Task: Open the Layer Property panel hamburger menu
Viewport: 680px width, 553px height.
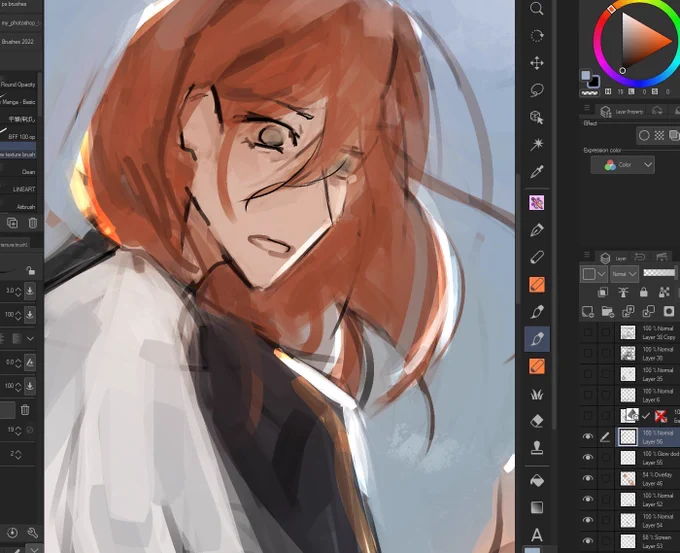Action: [586, 108]
